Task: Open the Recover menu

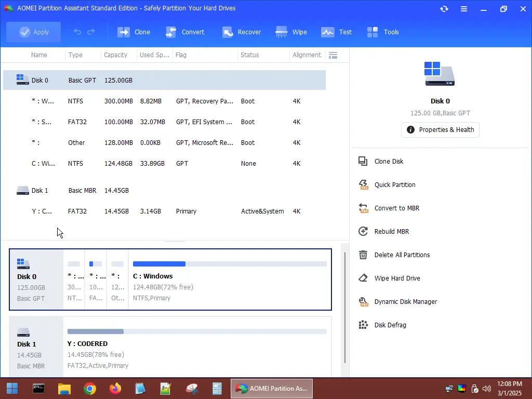Action: click(242, 32)
